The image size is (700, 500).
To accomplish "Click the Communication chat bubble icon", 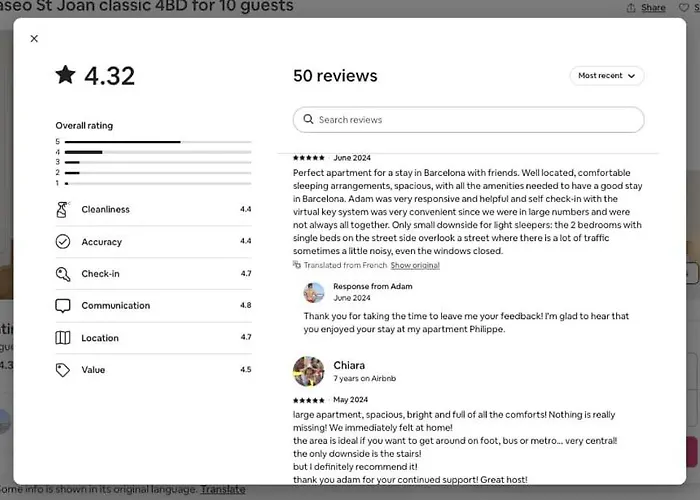I will click(62, 306).
